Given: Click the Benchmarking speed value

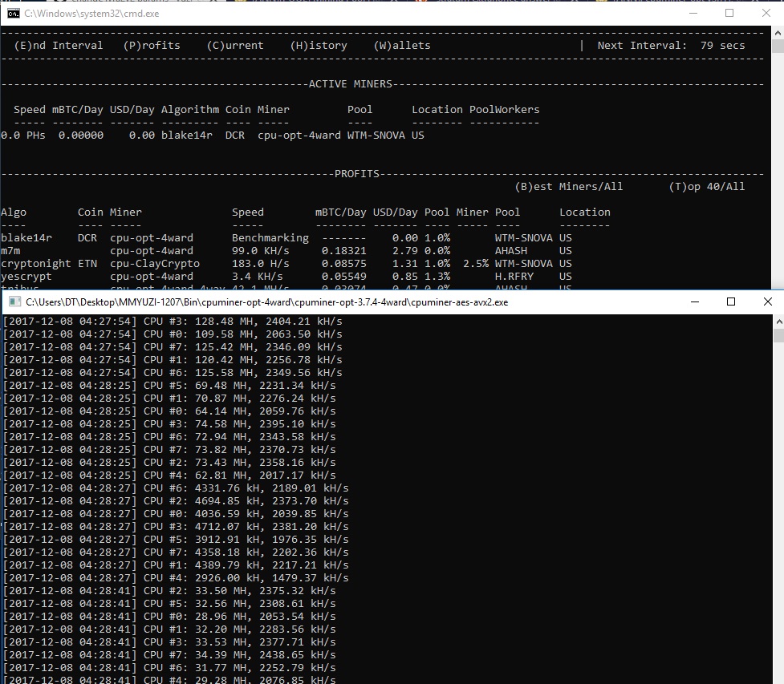Looking at the screenshot, I should 270,238.
